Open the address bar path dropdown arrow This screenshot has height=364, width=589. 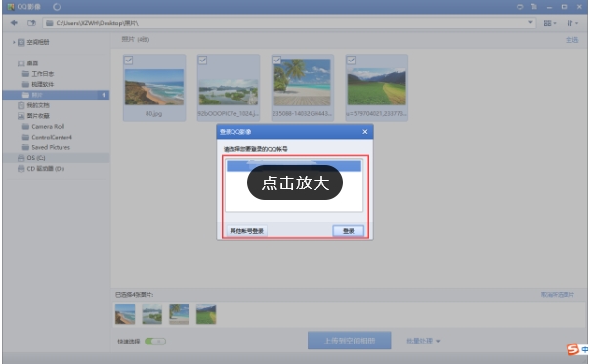click(x=530, y=22)
